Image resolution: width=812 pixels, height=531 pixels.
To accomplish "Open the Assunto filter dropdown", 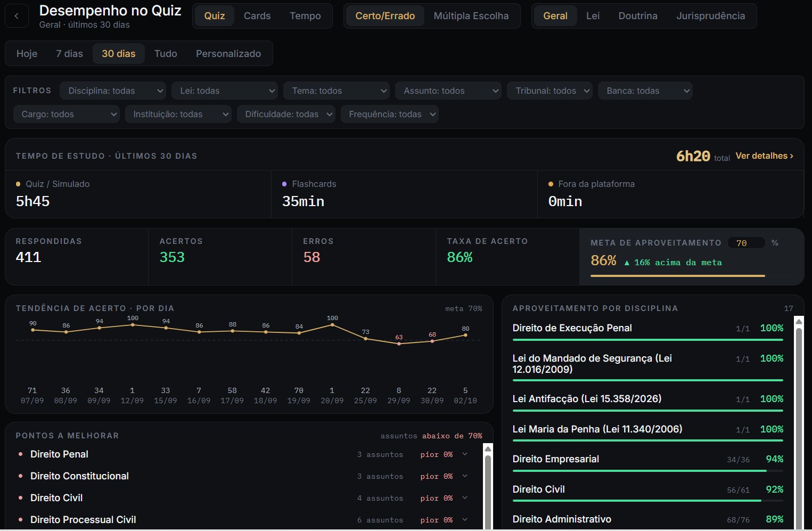I will pos(448,91).
